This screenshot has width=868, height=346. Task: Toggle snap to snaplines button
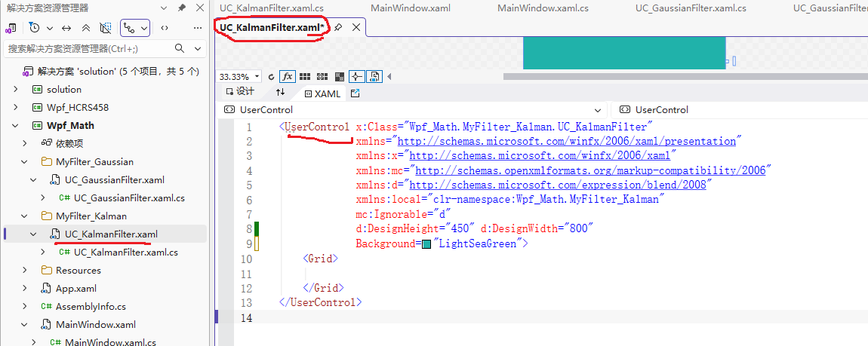[356, 76]
